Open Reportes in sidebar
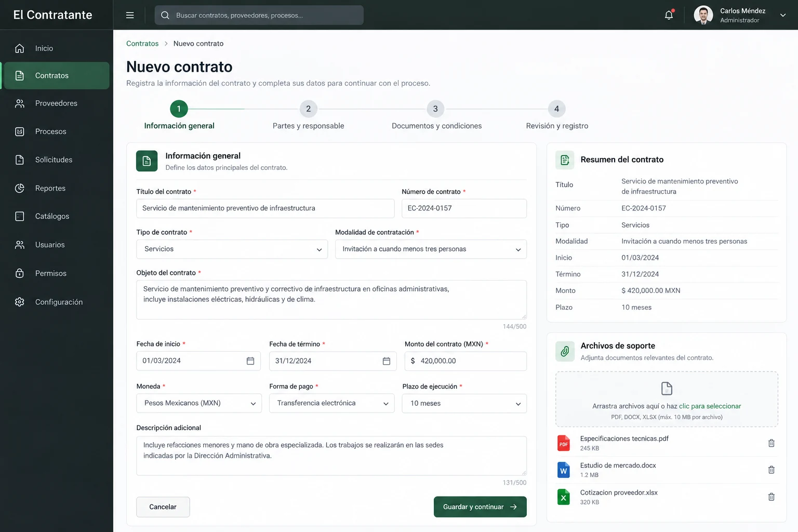The width and height of the screenshot is (798, 532). [x=56, y=188]
